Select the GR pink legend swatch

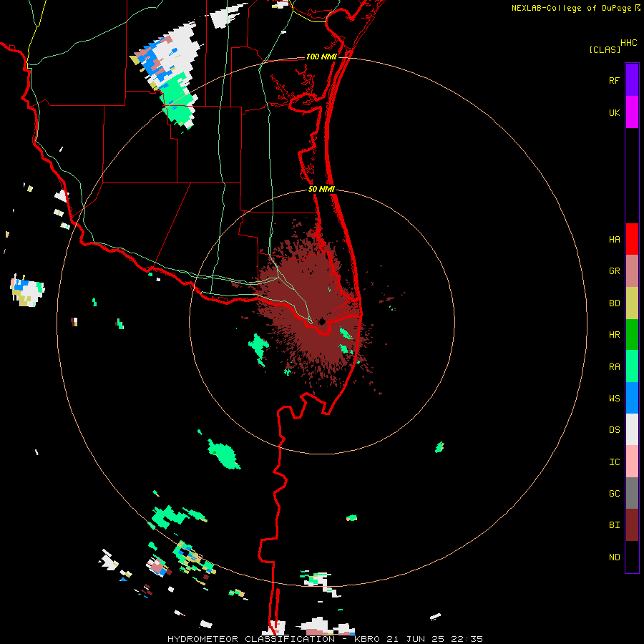click(x=632, y=271)
